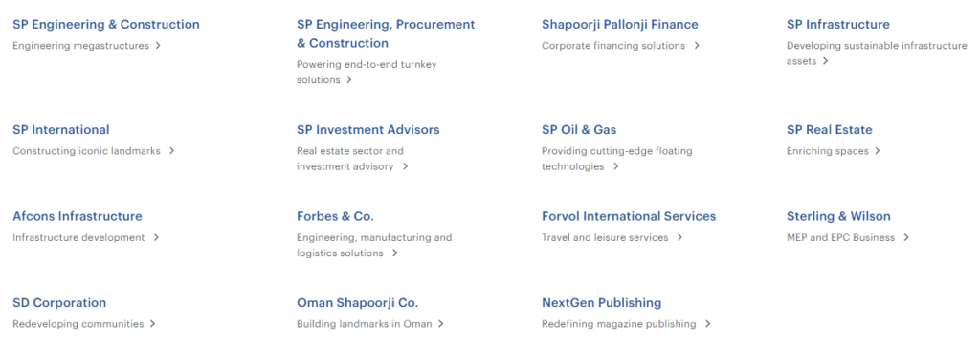Open SP Engineering & Construction heading

coord(106,25)
